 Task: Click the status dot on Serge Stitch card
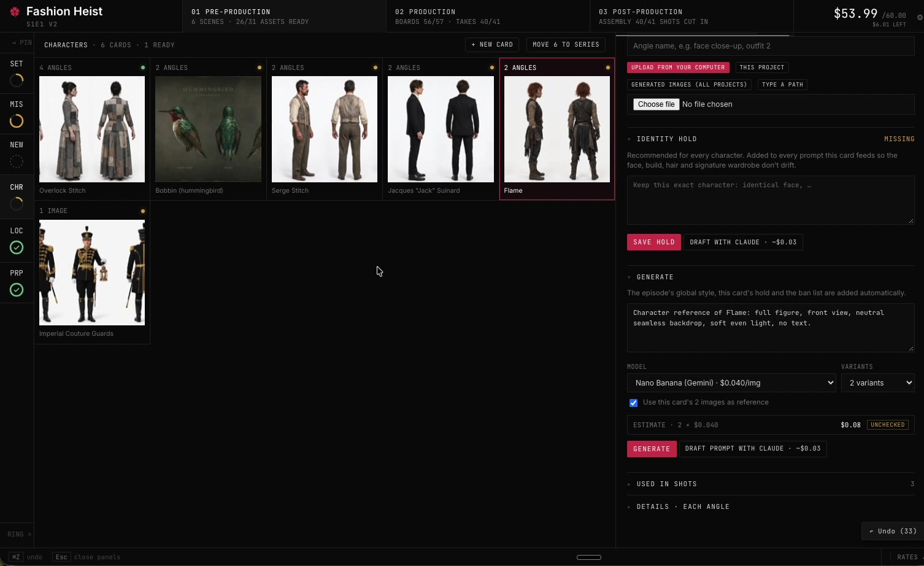click(x=375, y=68)
